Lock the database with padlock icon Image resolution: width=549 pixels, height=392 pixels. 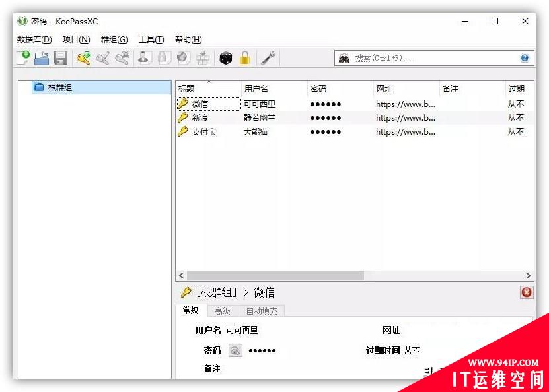point(245,57)
